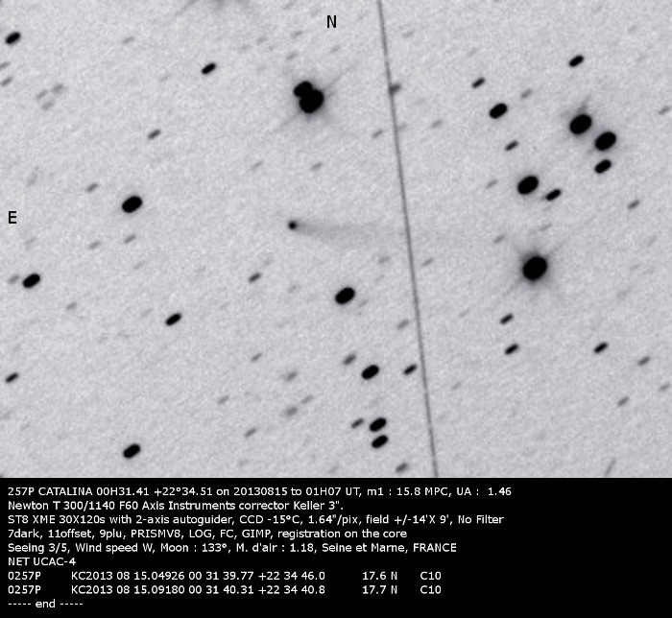Click the text '257P CATALINA'

pyautogui.click(x=49, y=491)
